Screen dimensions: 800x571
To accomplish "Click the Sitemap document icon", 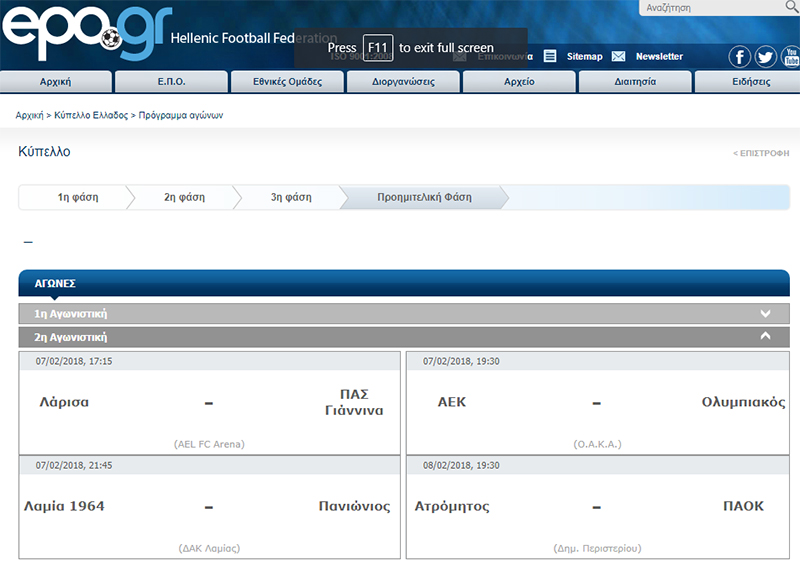I will (x=550, y=56).
